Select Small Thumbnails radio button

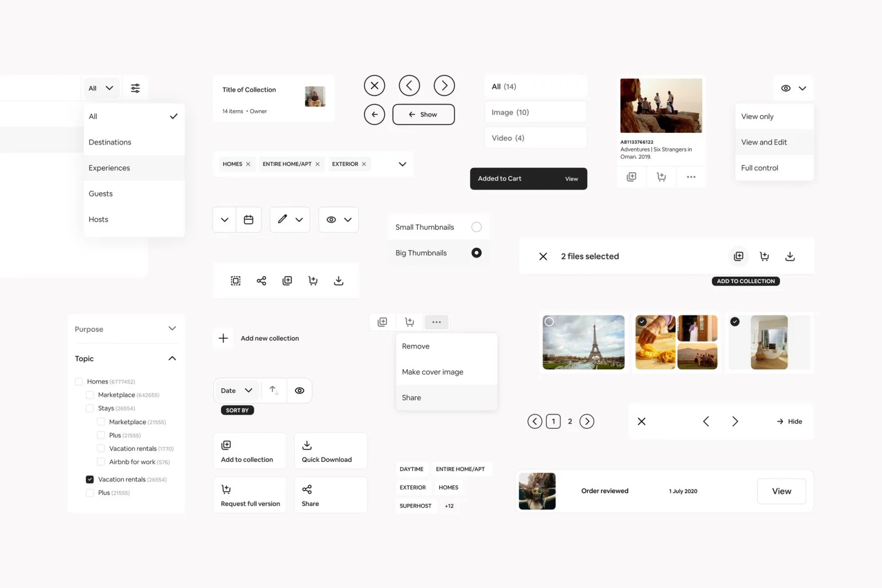(476, 227)
